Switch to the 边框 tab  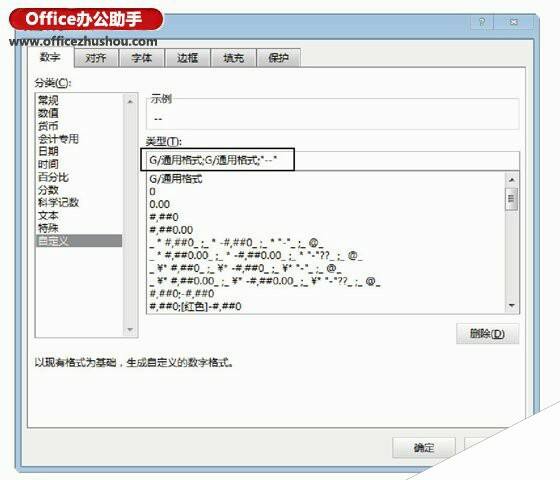[187, 58]
